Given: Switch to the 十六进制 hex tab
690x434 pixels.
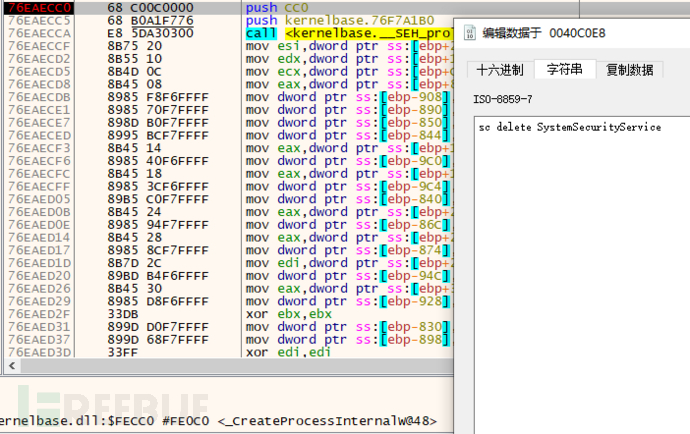Looking at the screenshot, I should tap(499, 69).
